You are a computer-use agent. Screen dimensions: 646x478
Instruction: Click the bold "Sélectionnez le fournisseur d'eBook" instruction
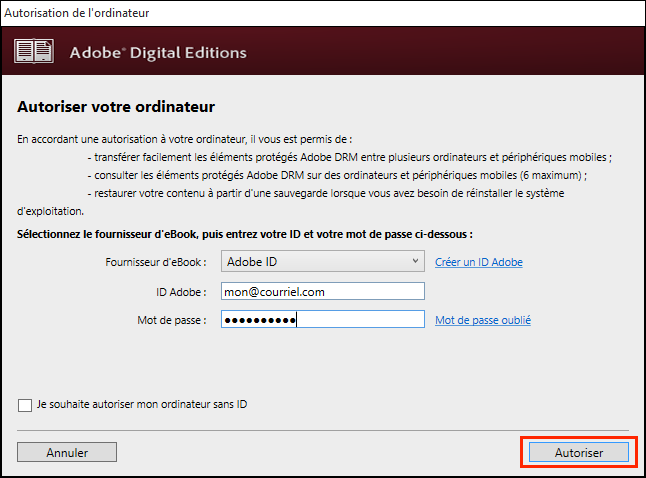click(244, 233)
